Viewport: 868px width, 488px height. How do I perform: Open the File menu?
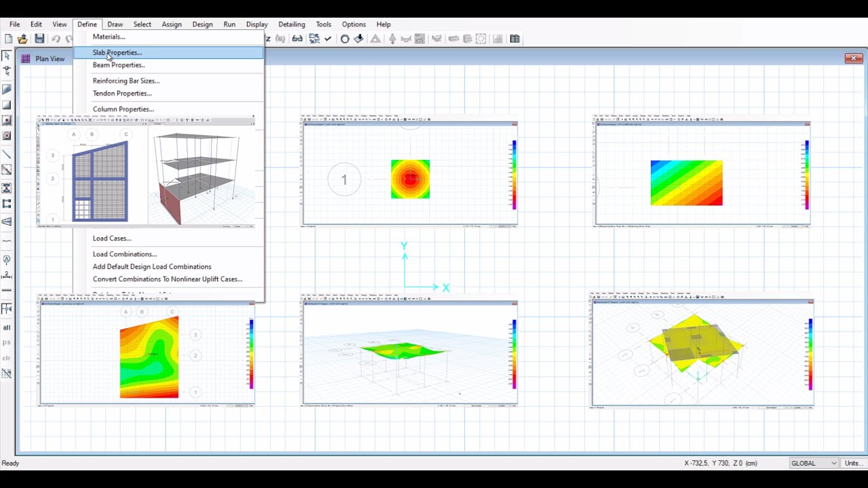pos(14,24)
